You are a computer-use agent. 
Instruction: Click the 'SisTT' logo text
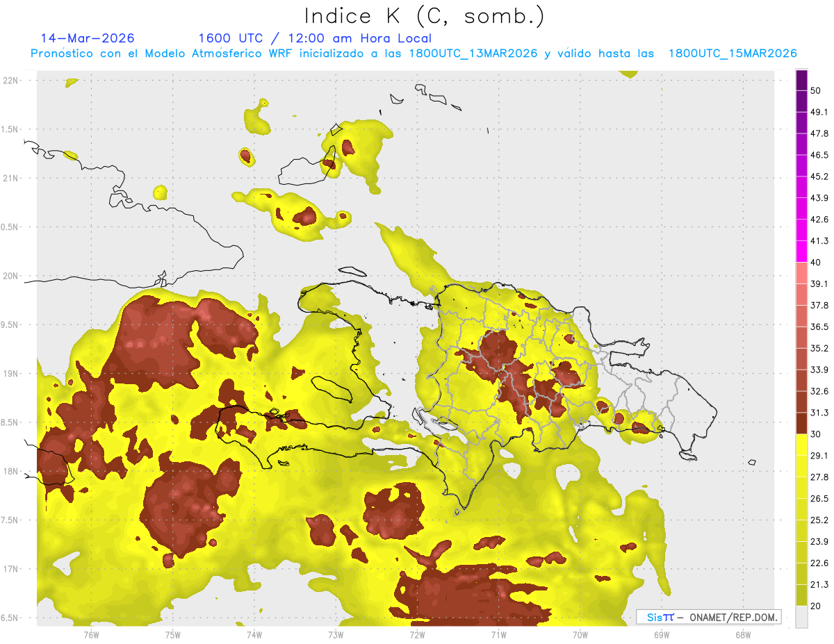pyautogui.click(x=660, y=617)
